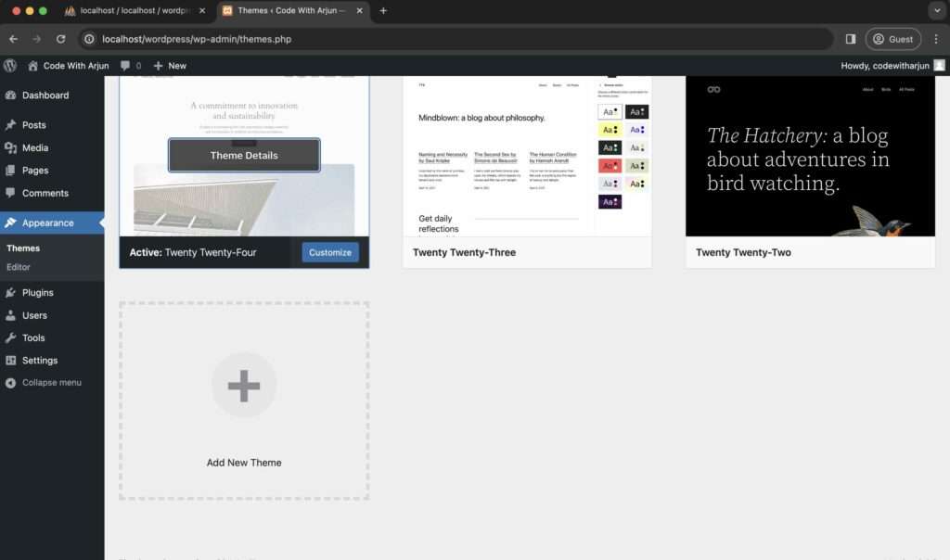Open the Users menu item

(52, 315)
